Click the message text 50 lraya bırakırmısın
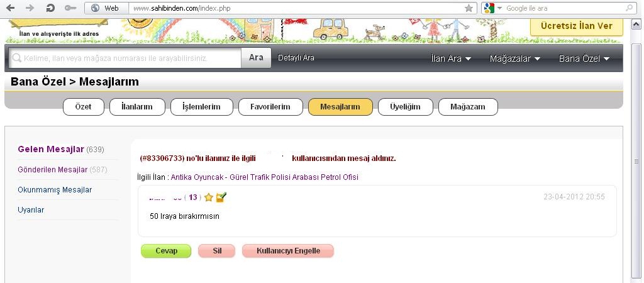644x283 pixels. pyautogui.click(x=184, y=216)
